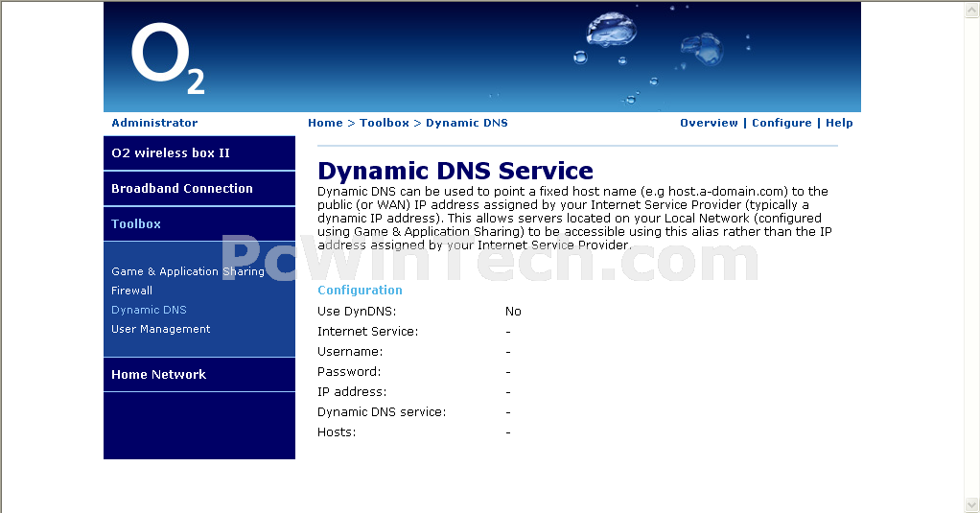
Task: Click the Username label
Action: (350, 352)
